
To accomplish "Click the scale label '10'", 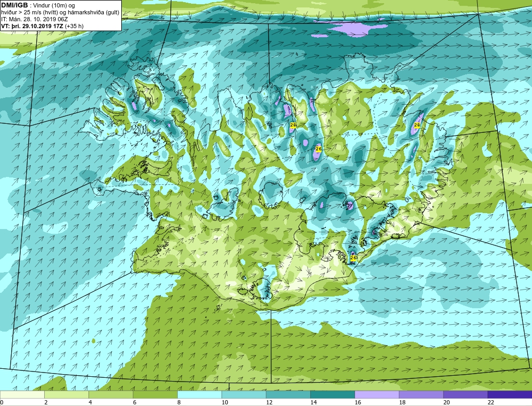I will click(225, 403).
